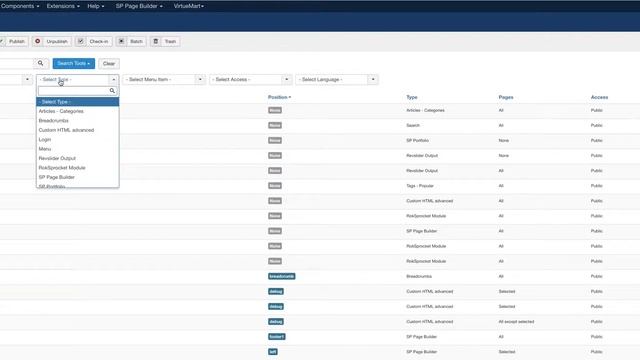Click the None badge in the Articles - Categories row
The image size is (640, 360).
[275, 110]
